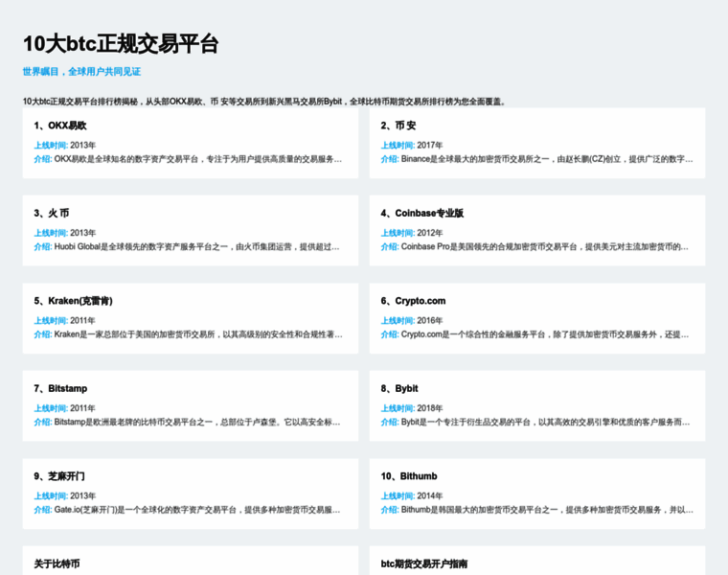Click the page title 10大btc正规交易平台

pyautogui.click(x=121, y=44)
